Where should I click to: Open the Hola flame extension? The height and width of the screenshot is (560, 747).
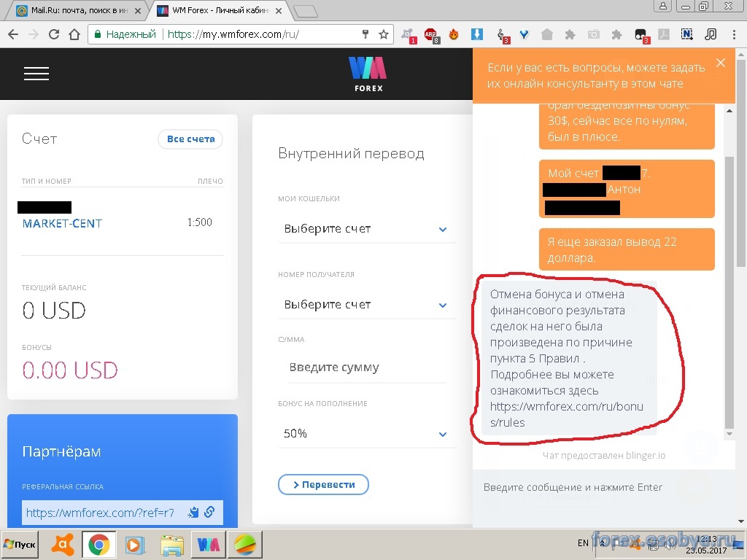pyautogui.click(x=454, y=34)
